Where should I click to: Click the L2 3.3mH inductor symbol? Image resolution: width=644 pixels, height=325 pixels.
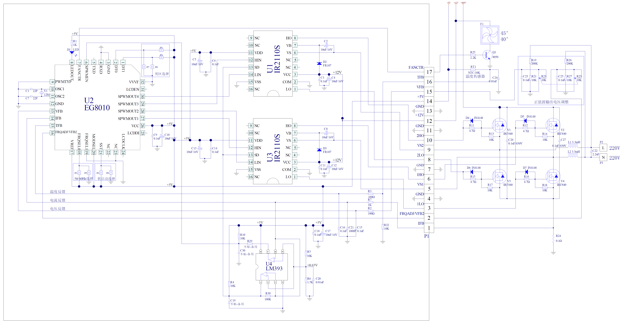coord(573,156)
